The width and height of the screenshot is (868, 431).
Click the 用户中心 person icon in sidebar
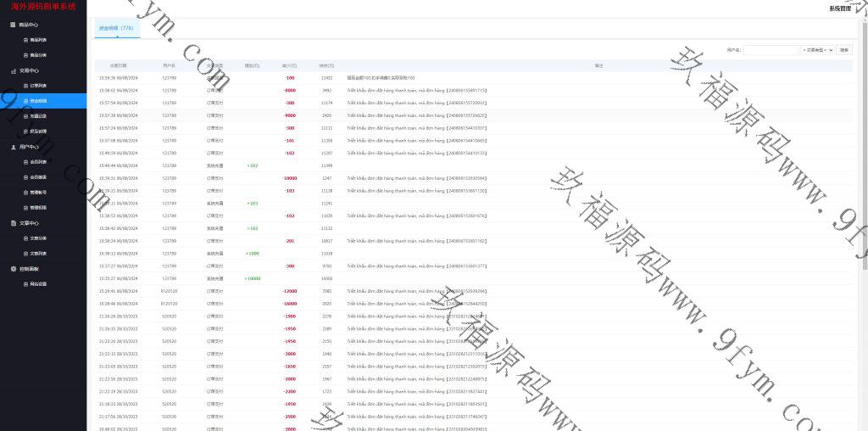tap(13, 147)
